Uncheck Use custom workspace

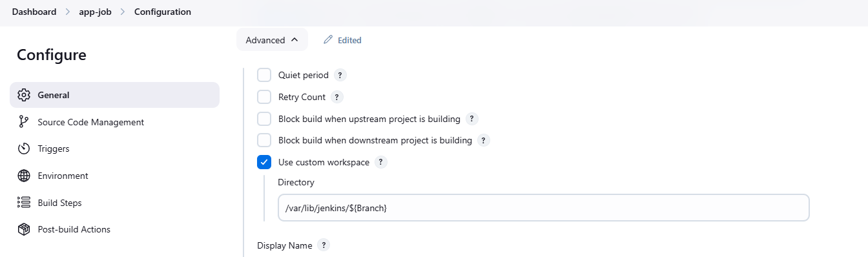click(x=264, y=162)
